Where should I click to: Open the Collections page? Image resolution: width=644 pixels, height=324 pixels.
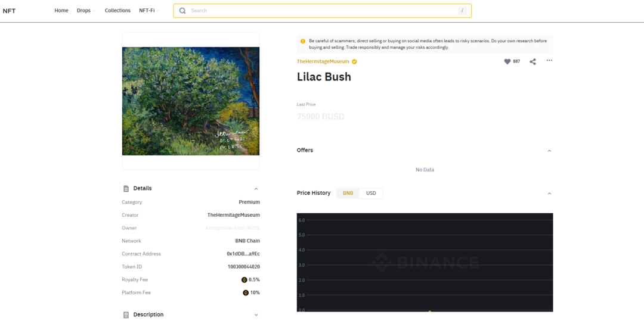point(117,11)
